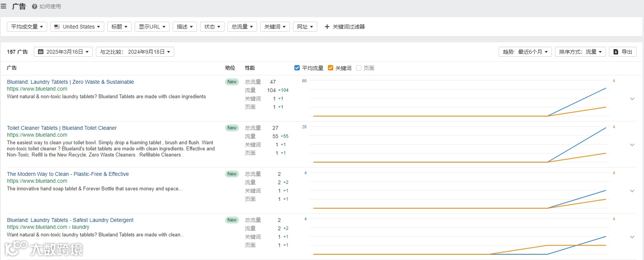Click the trend chart of Toilet Cleaner ad
The image size is (644, 260).
point(459,145)
